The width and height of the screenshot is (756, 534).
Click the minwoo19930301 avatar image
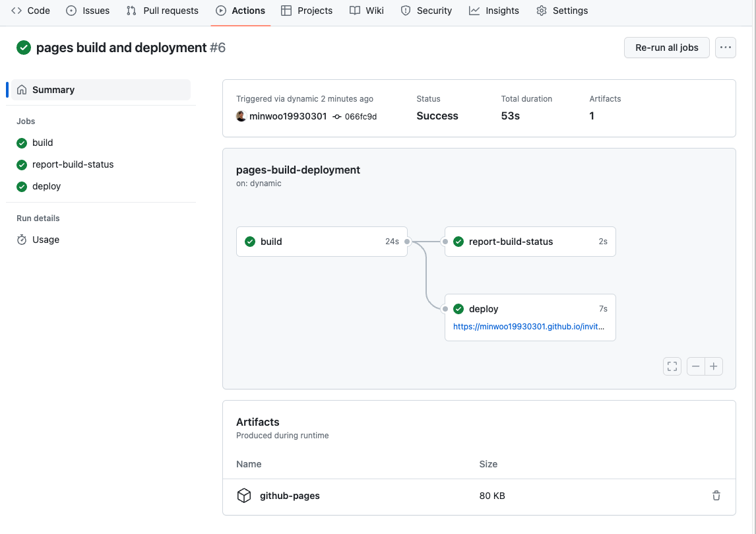[241, 116]
